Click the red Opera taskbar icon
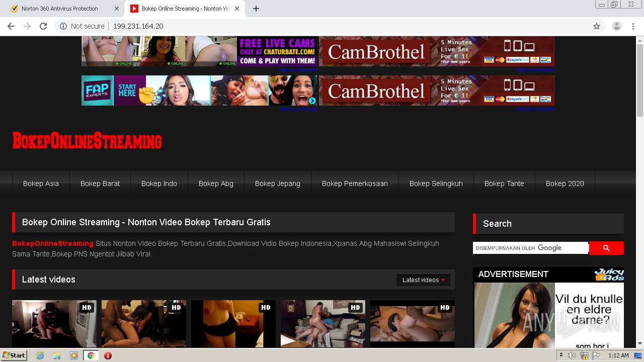 pyautogui.click(x=108, y=355)
